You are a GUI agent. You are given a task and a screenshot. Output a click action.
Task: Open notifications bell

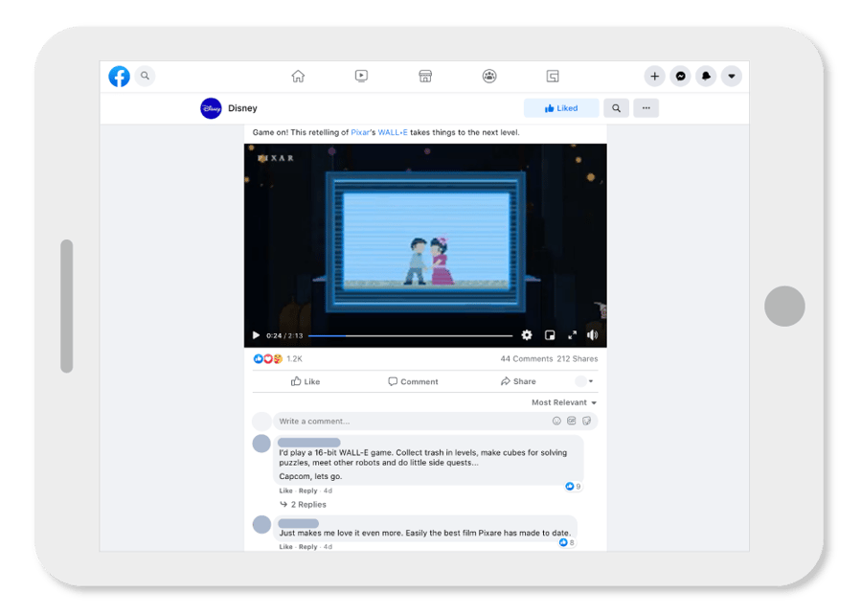point(706,76)
